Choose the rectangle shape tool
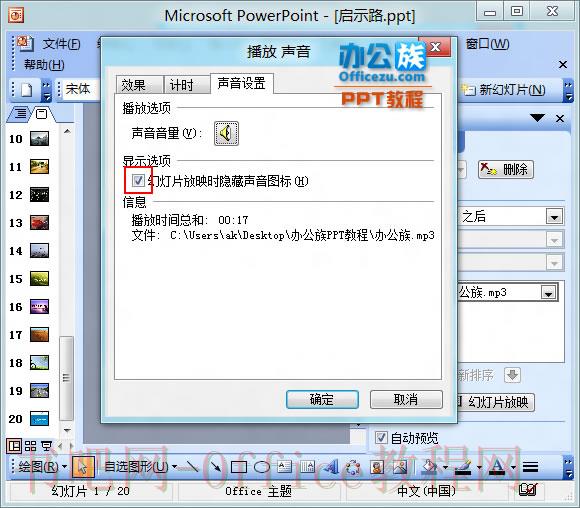The height and width of the screenshot is (508, 580). [x=239, y=467]
